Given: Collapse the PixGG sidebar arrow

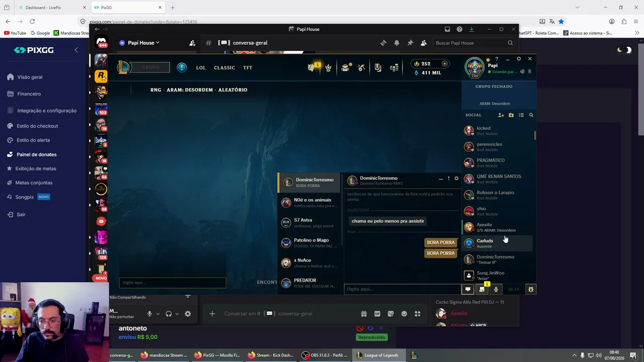Looking at the screenshot, I should pos(76,50).
